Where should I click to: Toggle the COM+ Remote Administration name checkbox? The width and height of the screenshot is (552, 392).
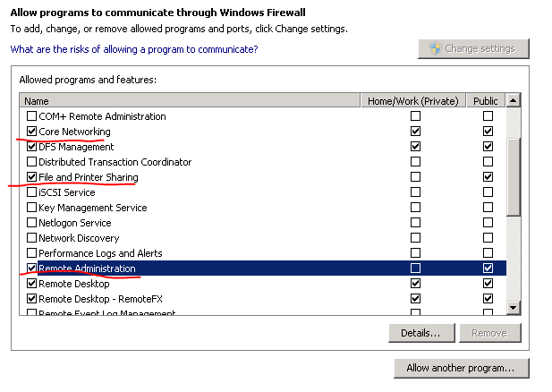point(31,115)
